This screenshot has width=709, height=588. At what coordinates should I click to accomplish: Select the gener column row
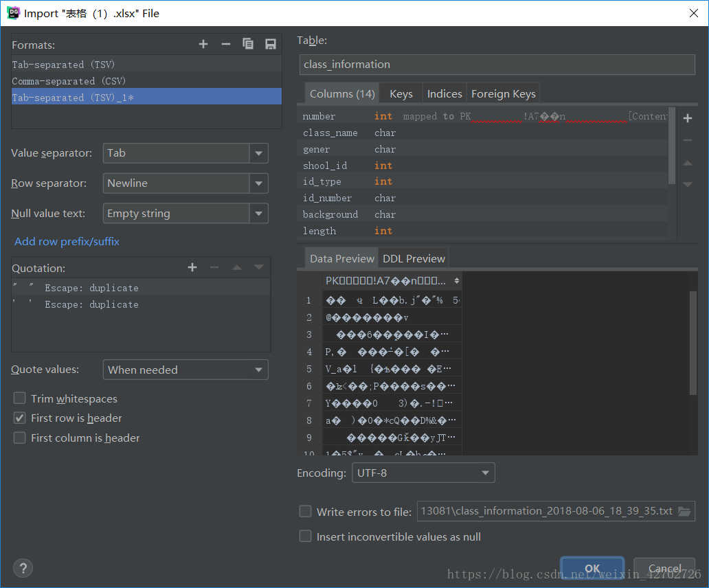click(482, 148)
